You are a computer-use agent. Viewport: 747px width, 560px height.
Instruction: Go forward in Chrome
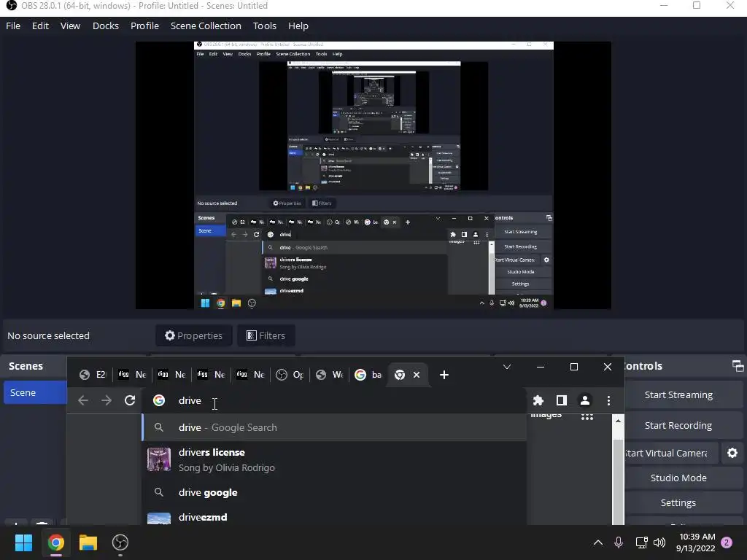coord(107,400)
